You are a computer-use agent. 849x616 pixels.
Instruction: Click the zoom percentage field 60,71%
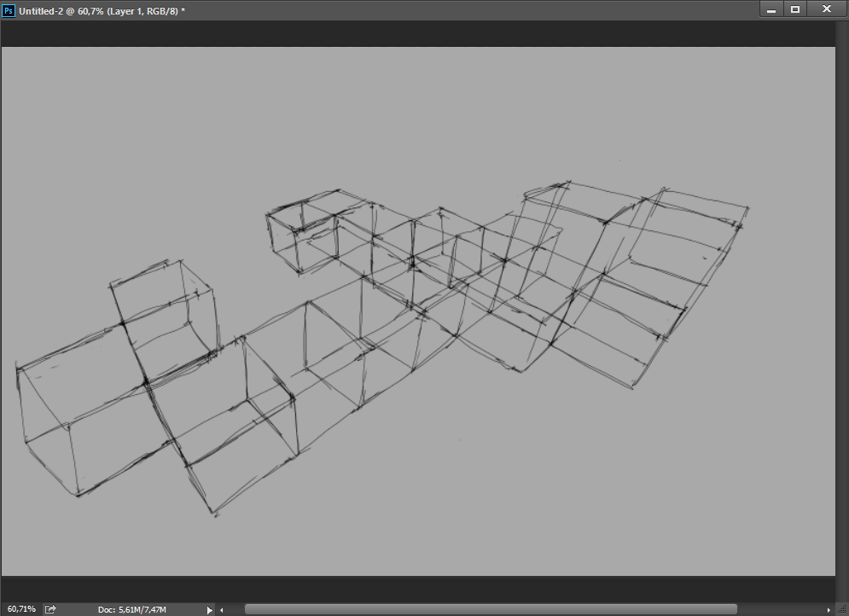(x=21, y=609)
